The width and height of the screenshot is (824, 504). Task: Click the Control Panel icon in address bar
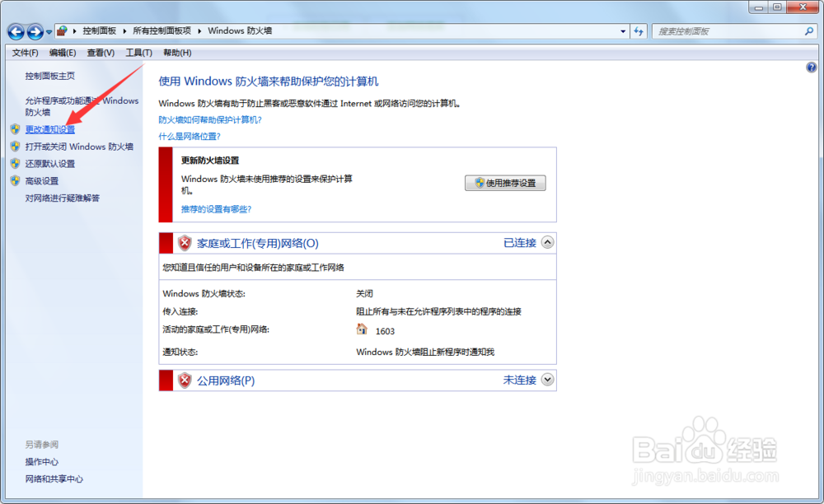click(x=62, y=31)
